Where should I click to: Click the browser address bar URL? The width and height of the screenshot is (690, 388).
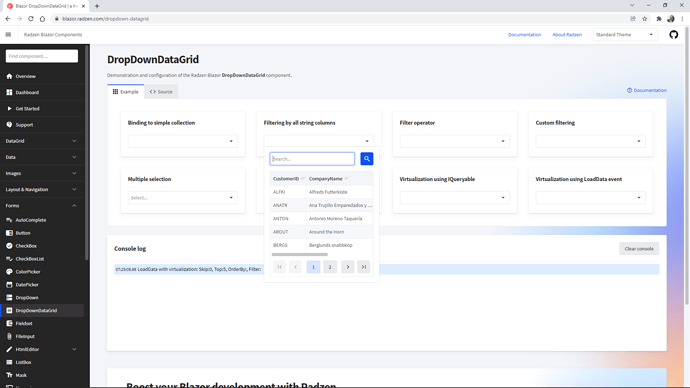[x=106, y=18]
